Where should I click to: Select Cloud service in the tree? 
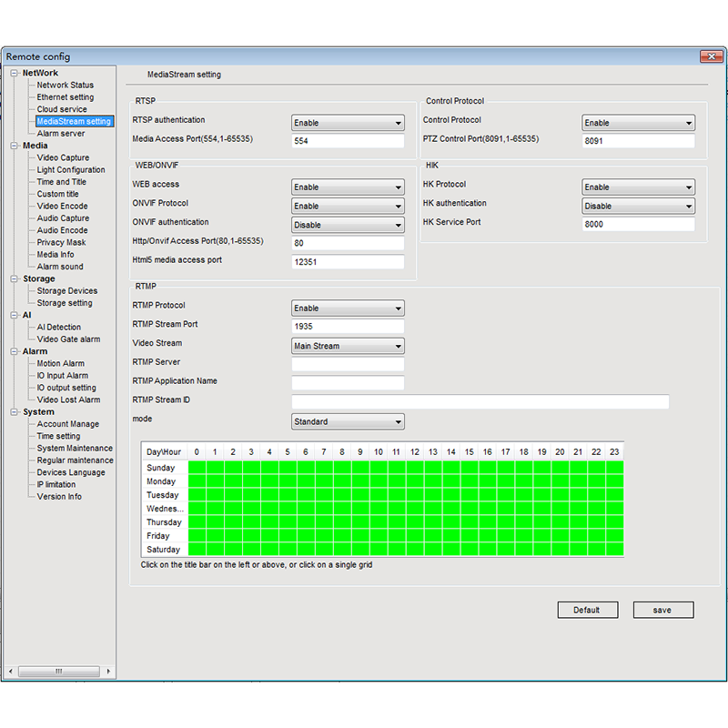[x=62, y=109]
